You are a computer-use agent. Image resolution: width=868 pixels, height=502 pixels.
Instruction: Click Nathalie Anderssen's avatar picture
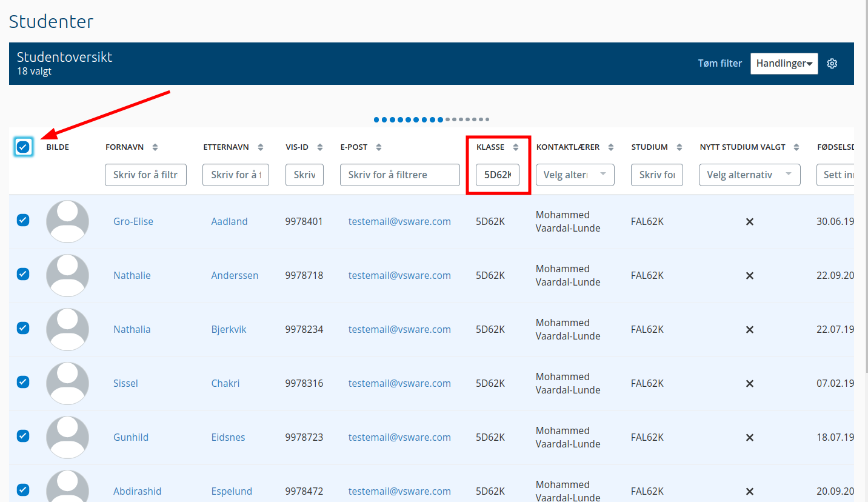tap(67, 275)
